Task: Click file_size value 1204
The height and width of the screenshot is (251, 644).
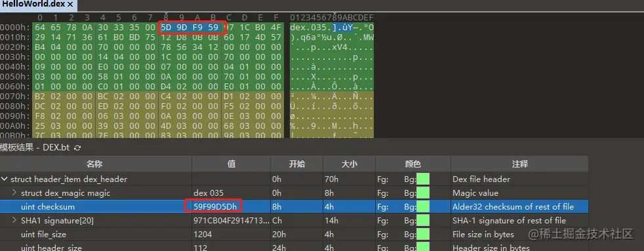Action: pos(203,235)
